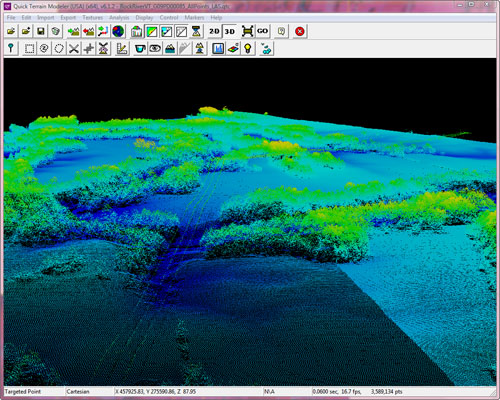Open the Analysis menu
Image resolution: width=500 pixels, height=400 pixels.
pos(119,18)
